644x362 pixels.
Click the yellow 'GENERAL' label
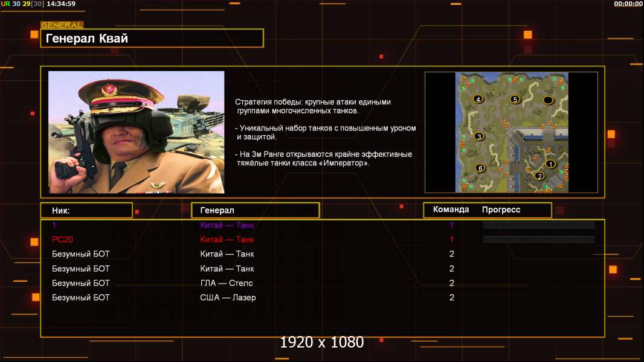pyautogui.click(x=62, y=25)
